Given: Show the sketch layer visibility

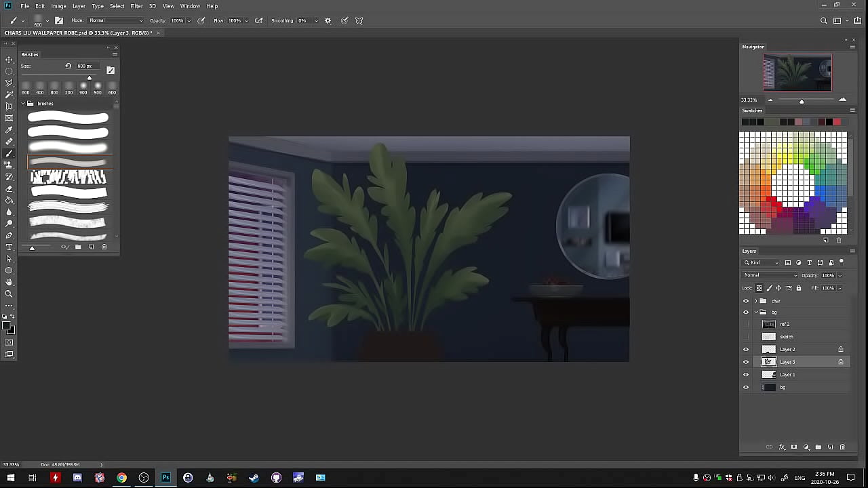Looking at the screenshot, I should click(746, 337).
